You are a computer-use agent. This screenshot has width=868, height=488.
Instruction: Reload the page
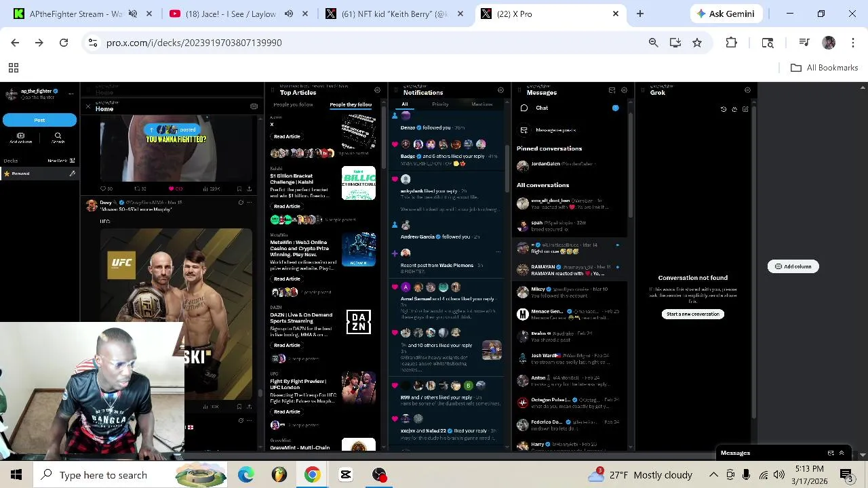click(64, 43)
